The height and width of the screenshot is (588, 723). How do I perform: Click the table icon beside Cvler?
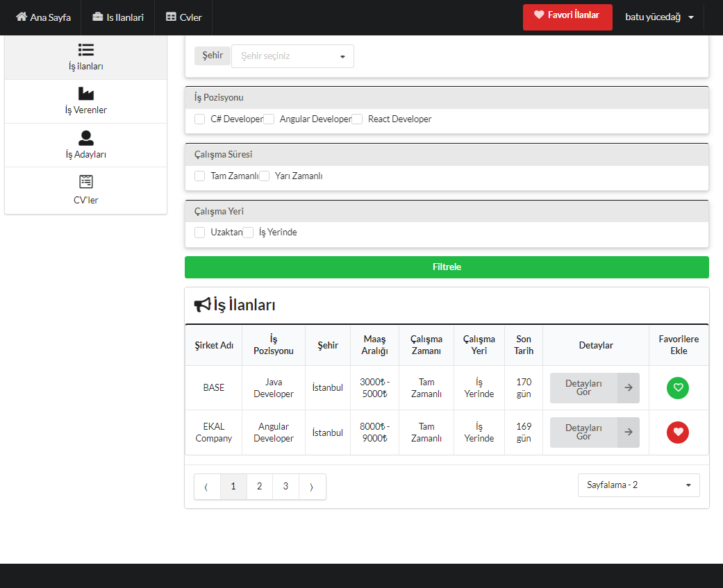coord(171,17)
